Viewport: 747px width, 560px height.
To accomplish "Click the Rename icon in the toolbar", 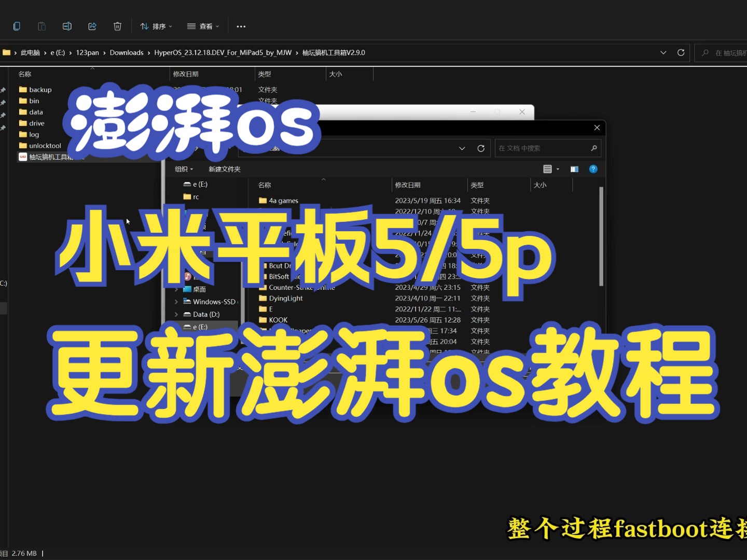I will (x=67, y=26).
